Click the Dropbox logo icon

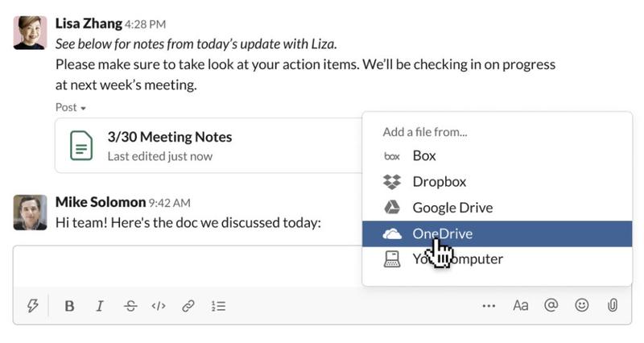[392, 181]
